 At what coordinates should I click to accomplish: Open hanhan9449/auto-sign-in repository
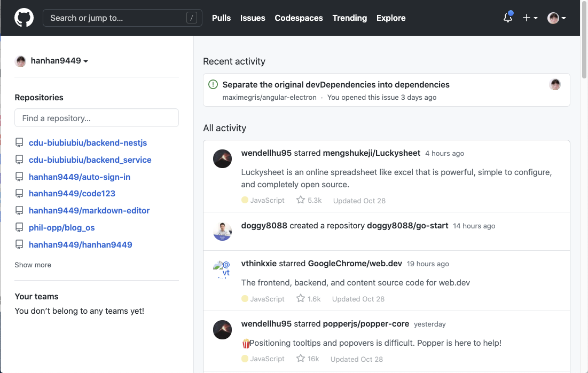click(80, 177)
